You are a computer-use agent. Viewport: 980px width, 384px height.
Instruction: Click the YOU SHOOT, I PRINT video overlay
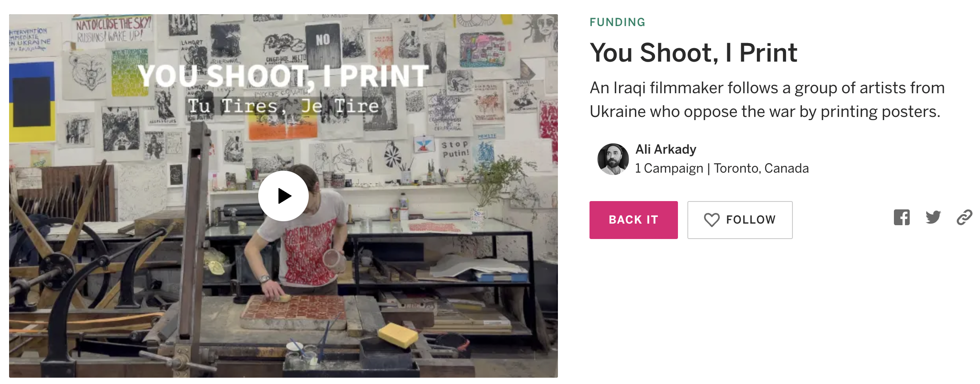click(x=283, y=75)
